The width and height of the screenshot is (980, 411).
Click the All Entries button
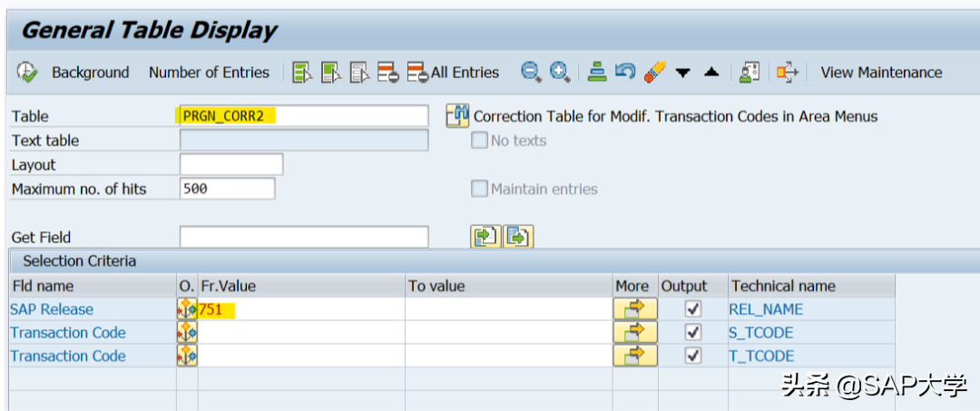tap(453, 73)
